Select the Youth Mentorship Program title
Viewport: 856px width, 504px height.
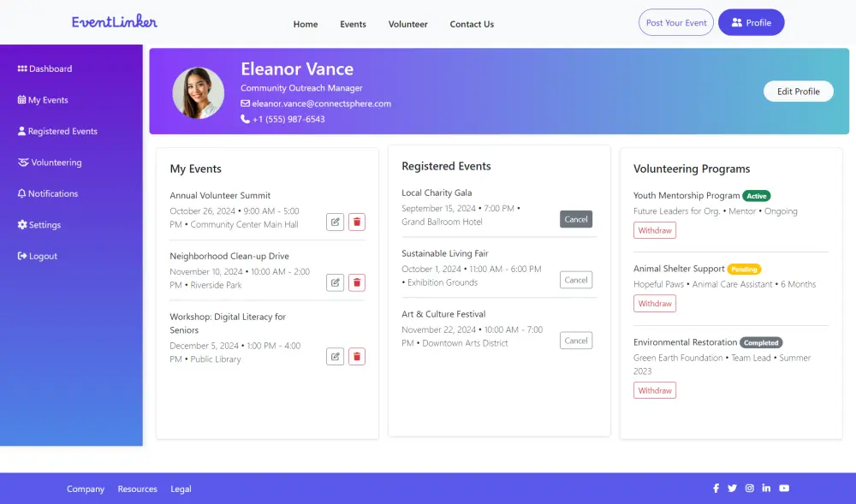pos(687,195)
